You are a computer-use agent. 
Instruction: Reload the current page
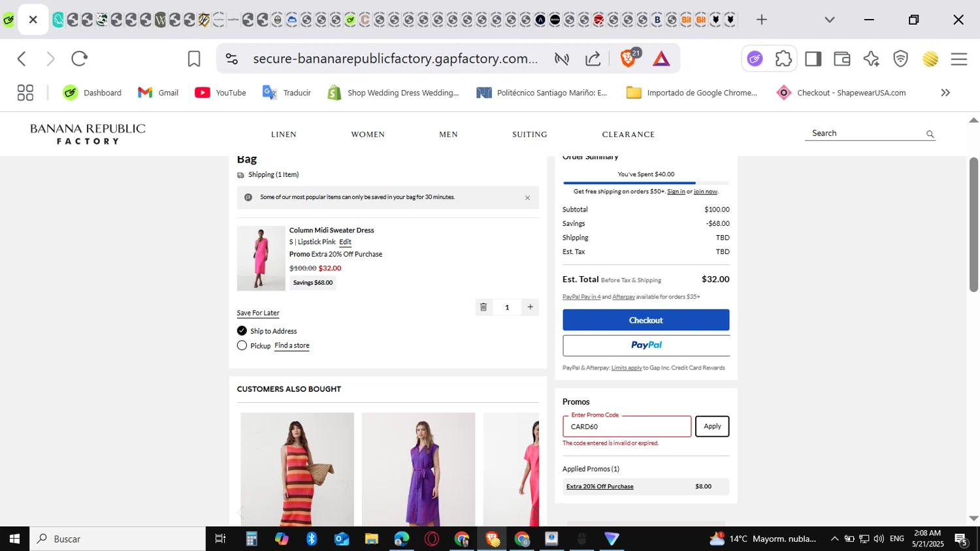[79, 59]
